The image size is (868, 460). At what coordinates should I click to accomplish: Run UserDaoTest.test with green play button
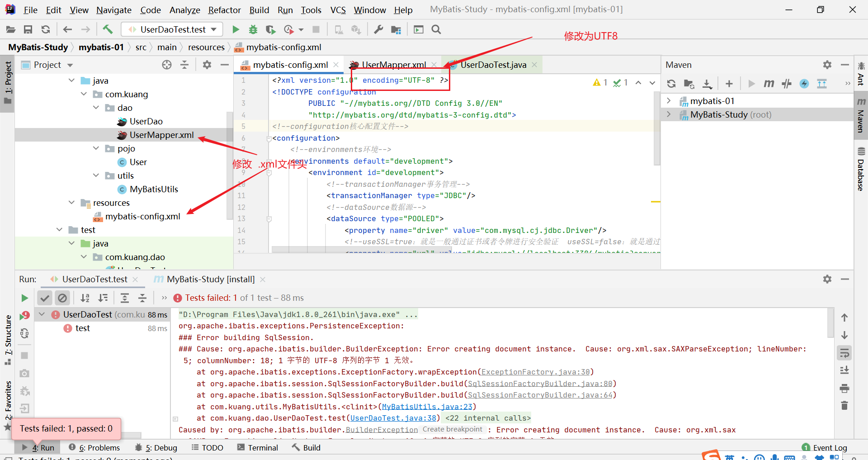[x=236, y=29]
